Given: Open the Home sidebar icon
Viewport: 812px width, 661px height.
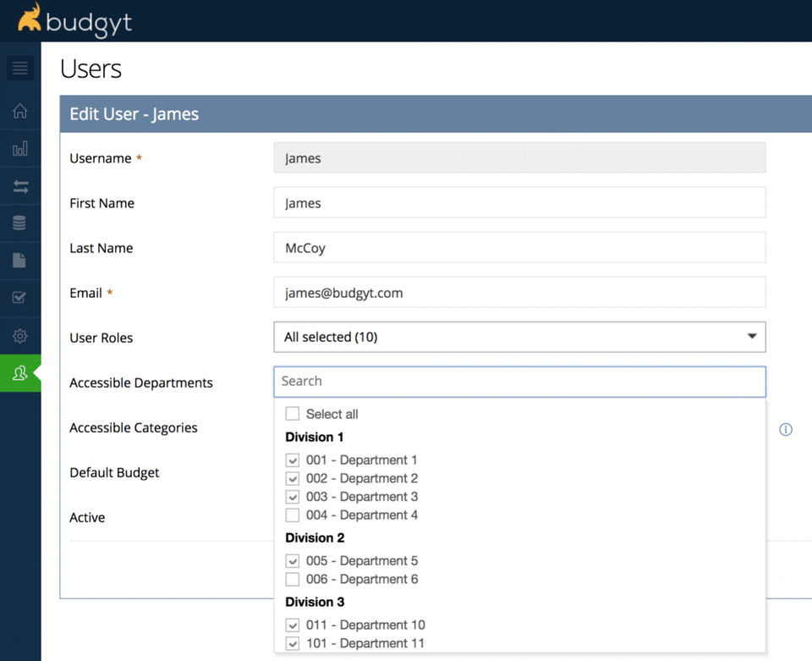Looking at the screenshot, I should 20,111.
